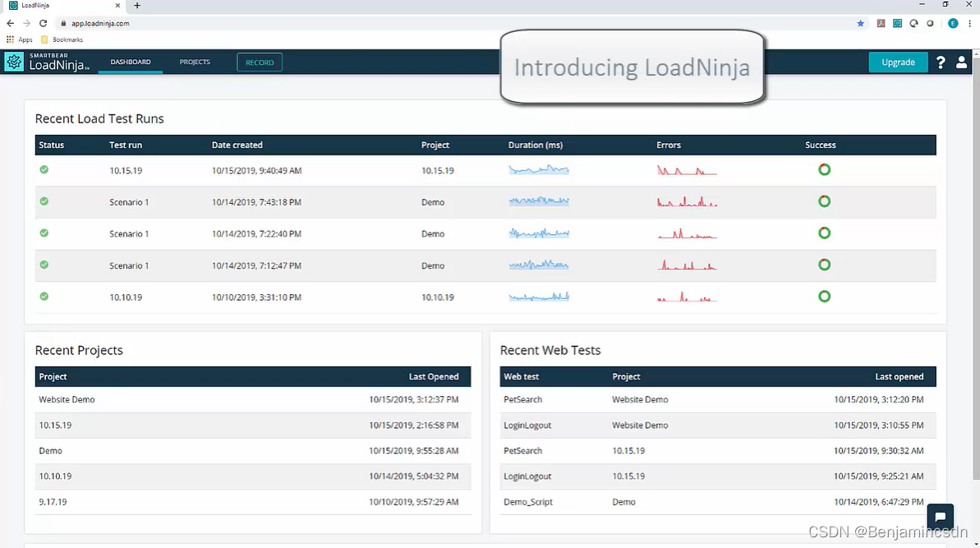Click success ring for 7:22:40 PM run
This screenshot has width=980, height=548.
(825, 233)
